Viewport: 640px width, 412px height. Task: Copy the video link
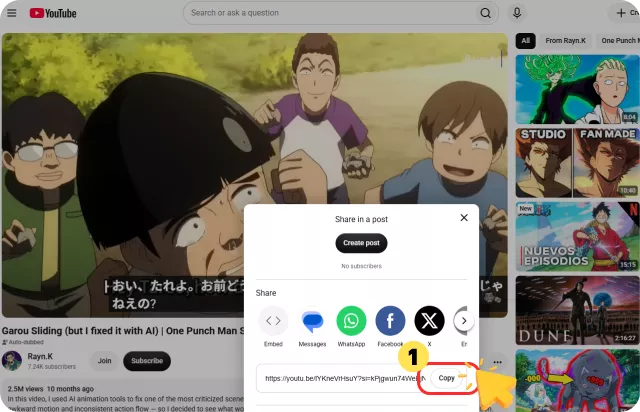pyautogui.click(x=447, y=378)
